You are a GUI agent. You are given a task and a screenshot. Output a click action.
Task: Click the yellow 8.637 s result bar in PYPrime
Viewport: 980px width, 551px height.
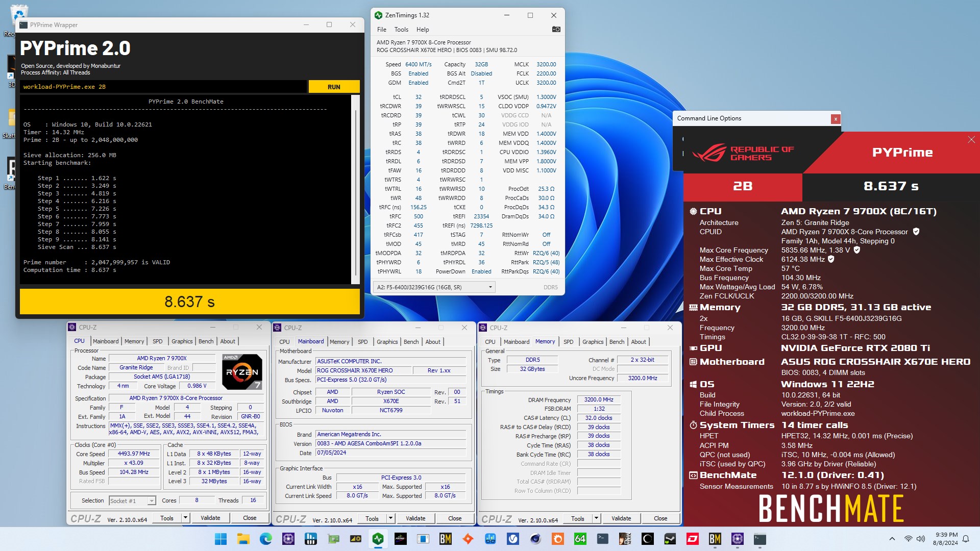click(189, 302)
